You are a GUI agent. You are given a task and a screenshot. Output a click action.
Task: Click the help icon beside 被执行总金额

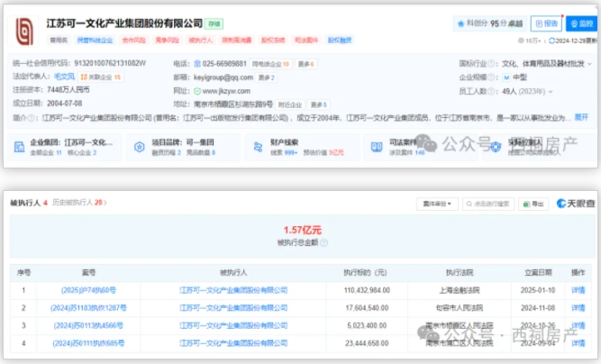[x=325, y=244]
